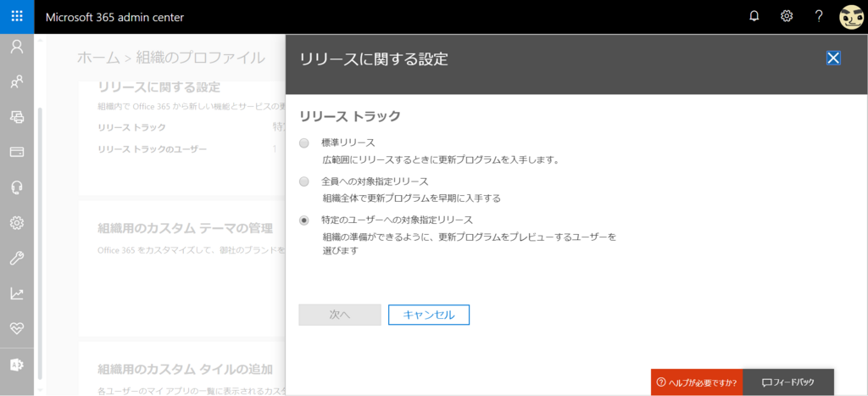The image size is (868, 396).
Task: Click 全員への対象指定リリース label text
Action: 375,181
